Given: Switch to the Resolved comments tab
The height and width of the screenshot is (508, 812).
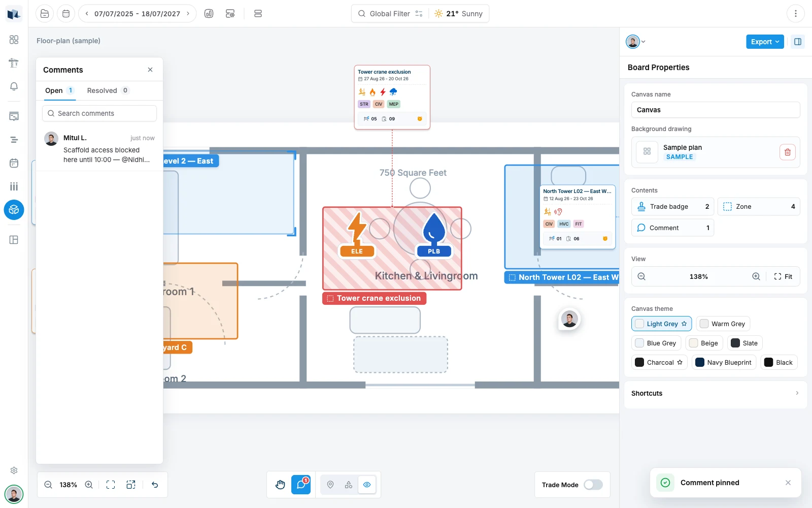Looking at the screenshot, I should (108, 90).
